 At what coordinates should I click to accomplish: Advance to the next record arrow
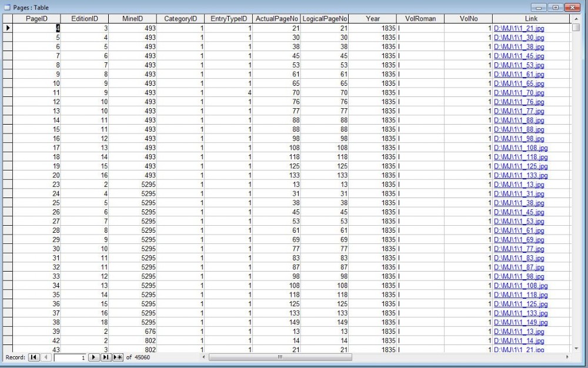[x=93, y=357]
